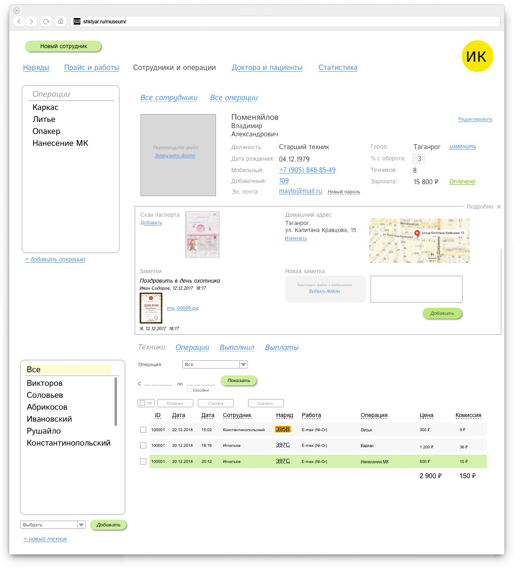Remove the passport scan with its X
This screenshot has height=570, width=514.
point(215,214)
